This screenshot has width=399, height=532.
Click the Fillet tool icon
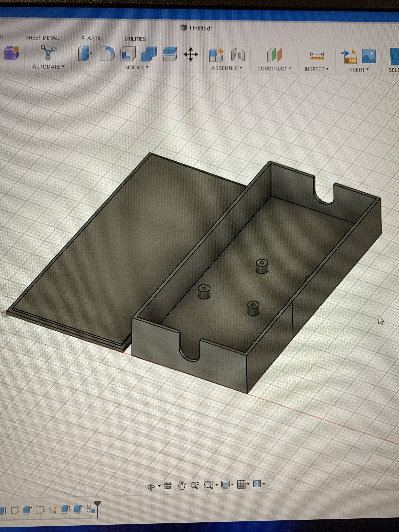107,54
